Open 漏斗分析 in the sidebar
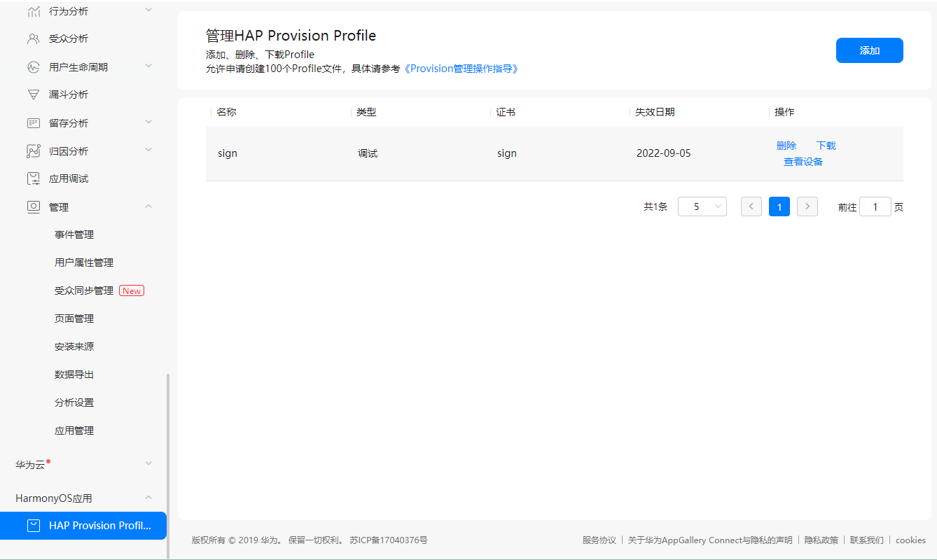Image resolution: width=937 pixels, height=560 pixels. (x=69, y=95)
